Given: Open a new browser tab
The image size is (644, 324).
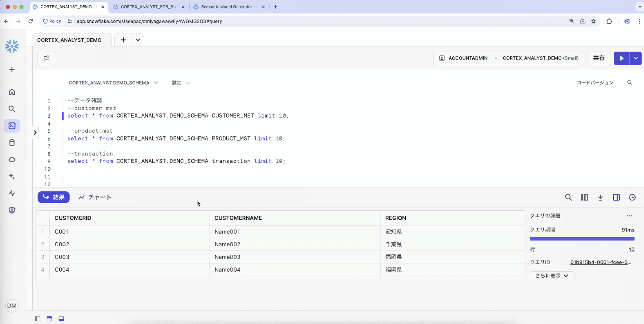Looking at the screenshot, I should point(275,7).
